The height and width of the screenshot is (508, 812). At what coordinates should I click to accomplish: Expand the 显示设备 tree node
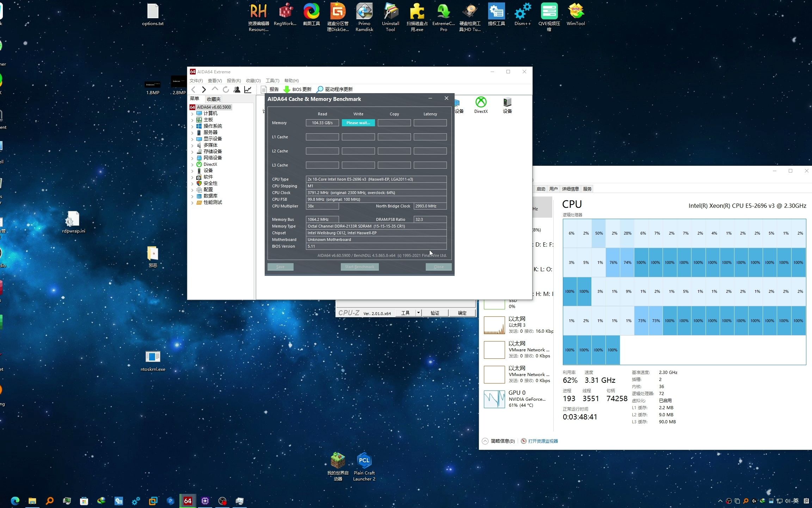(x=192, y=139)
